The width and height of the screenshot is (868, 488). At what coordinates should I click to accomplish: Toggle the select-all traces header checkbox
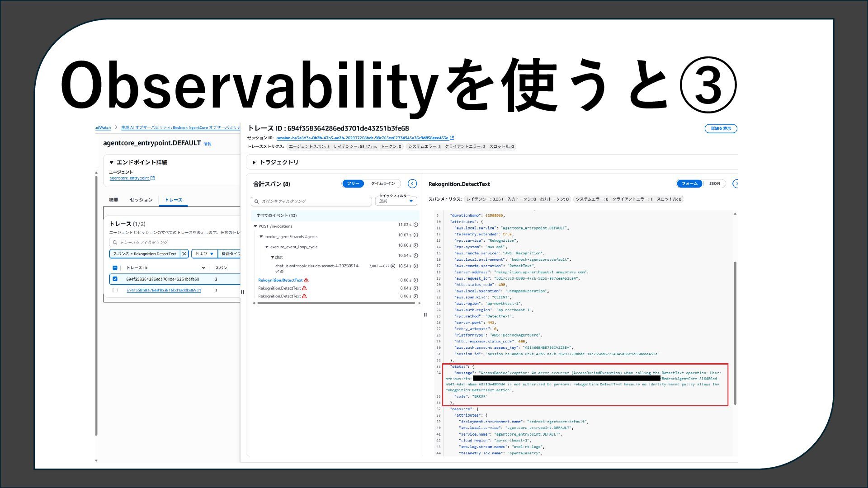[115, 268]
